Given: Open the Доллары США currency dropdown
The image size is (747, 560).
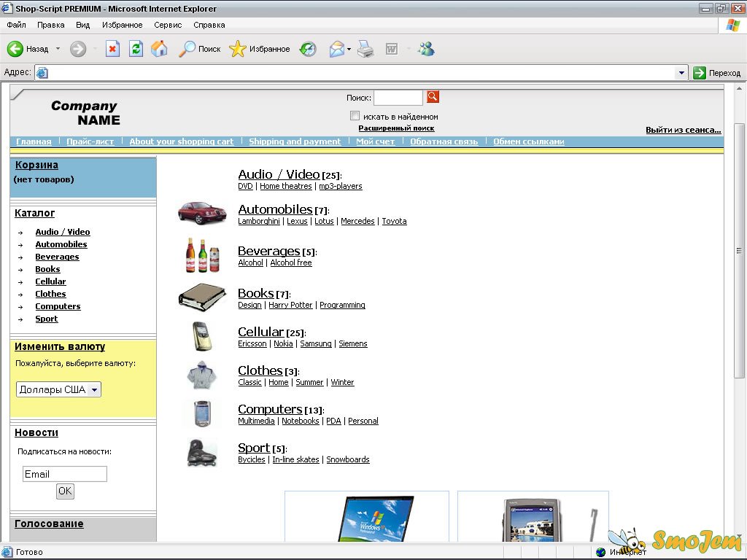Looking at the screenshot, I should [x=58, y=389].
